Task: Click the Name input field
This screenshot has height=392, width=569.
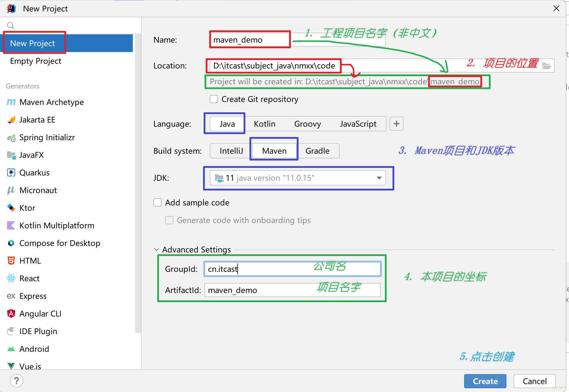Action: pyautogui.click(x=298, y=40)
